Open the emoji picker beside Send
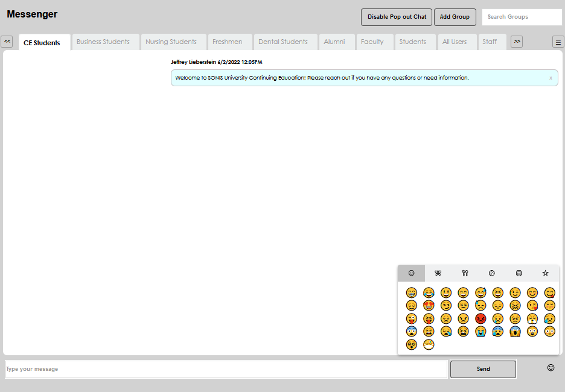Viewport: 565px width, 392px height. pos(551,367)
